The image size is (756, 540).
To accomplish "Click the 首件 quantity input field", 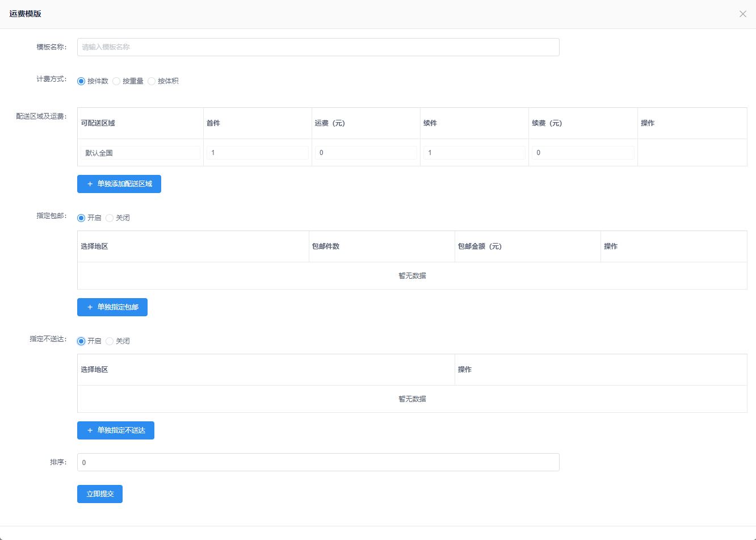I will point(257,153).
